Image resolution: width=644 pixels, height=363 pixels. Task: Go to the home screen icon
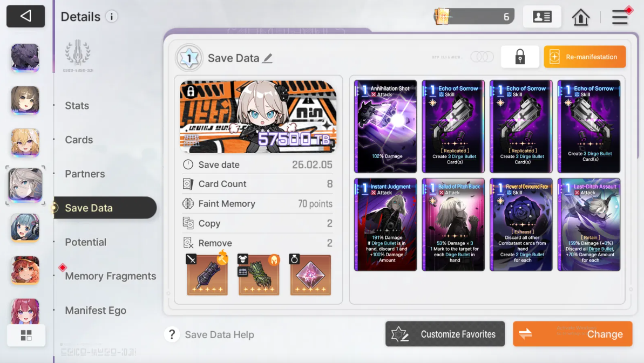coord(580,17)
